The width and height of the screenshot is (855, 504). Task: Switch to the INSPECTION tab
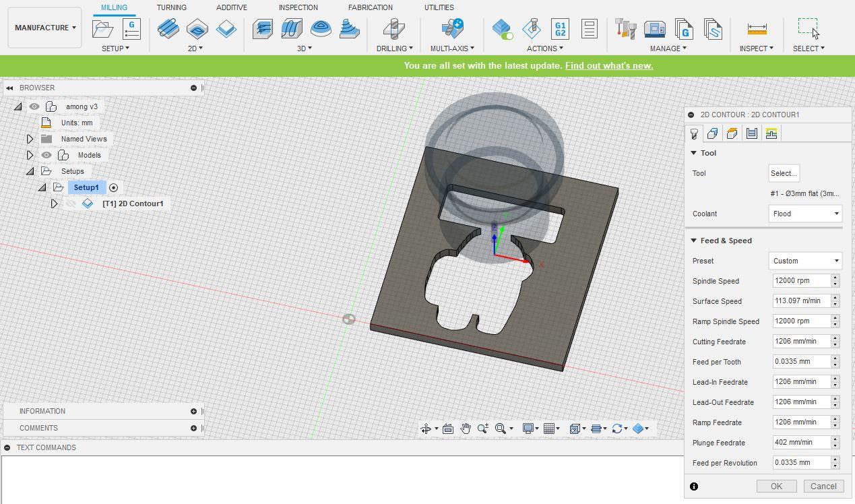[x=298, y=7]
